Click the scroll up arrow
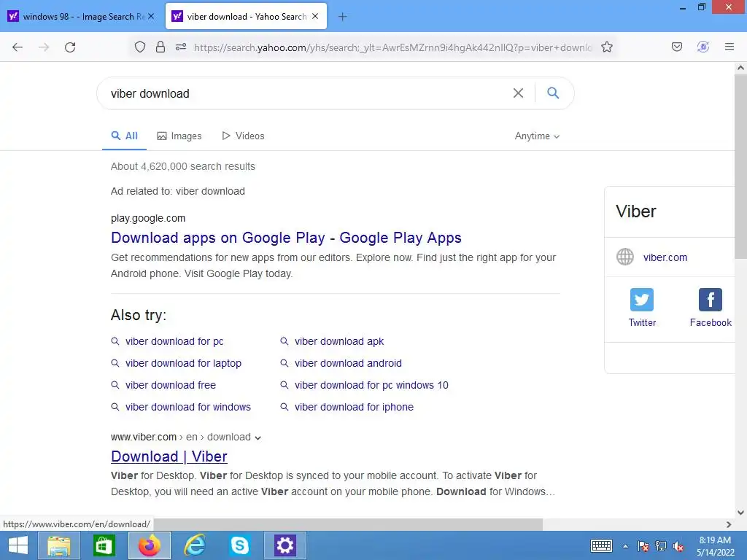The width and height of the screenshot is (747, 560). tap(740, 68)
